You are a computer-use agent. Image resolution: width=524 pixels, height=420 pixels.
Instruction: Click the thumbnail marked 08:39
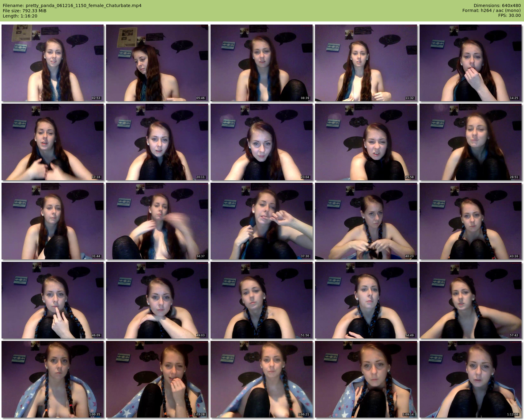click(x=262, y=63)
